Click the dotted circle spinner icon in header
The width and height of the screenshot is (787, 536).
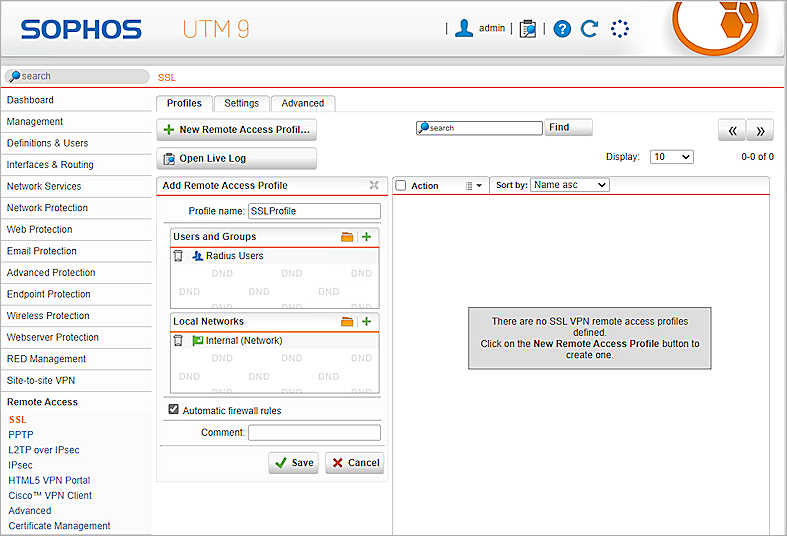pyautogui.click(x=620, y=29)
